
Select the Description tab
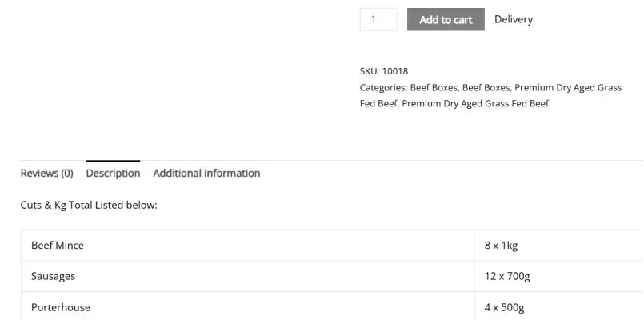click(113, 174)
